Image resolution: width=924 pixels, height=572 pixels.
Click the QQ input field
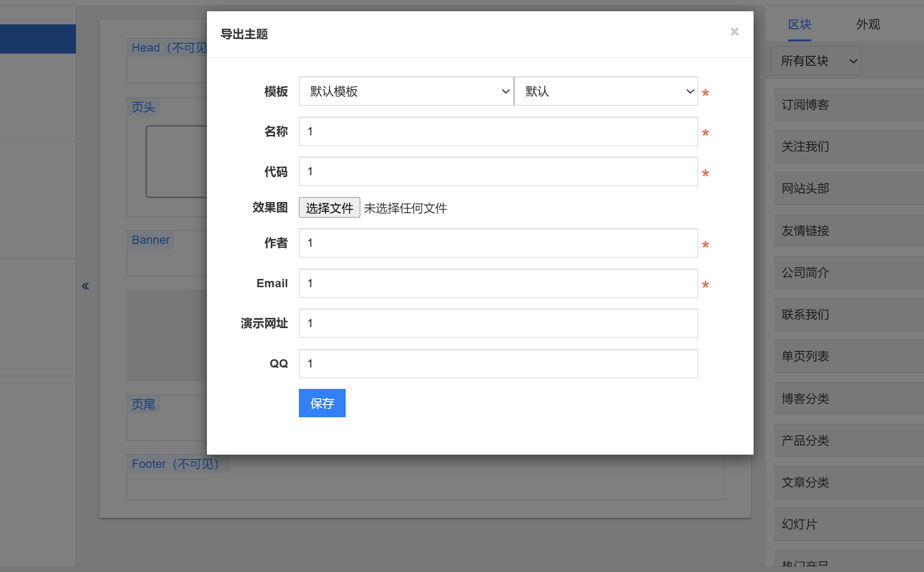[498, 364]
